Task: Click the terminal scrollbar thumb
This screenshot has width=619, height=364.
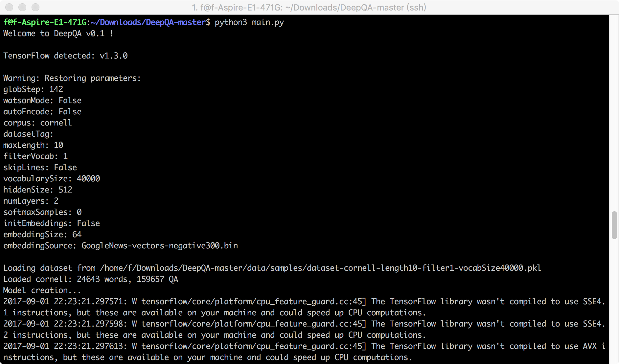Action: [x=614, y=225]
